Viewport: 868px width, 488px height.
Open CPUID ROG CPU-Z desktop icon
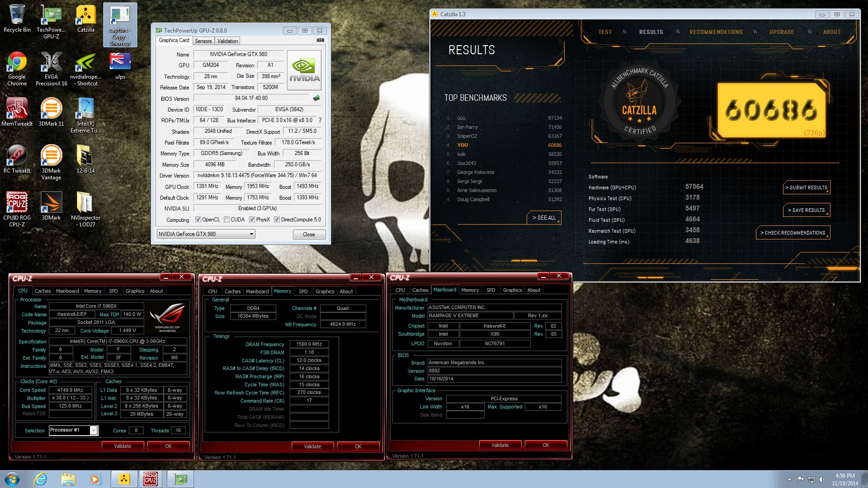[x=17, y=209]
